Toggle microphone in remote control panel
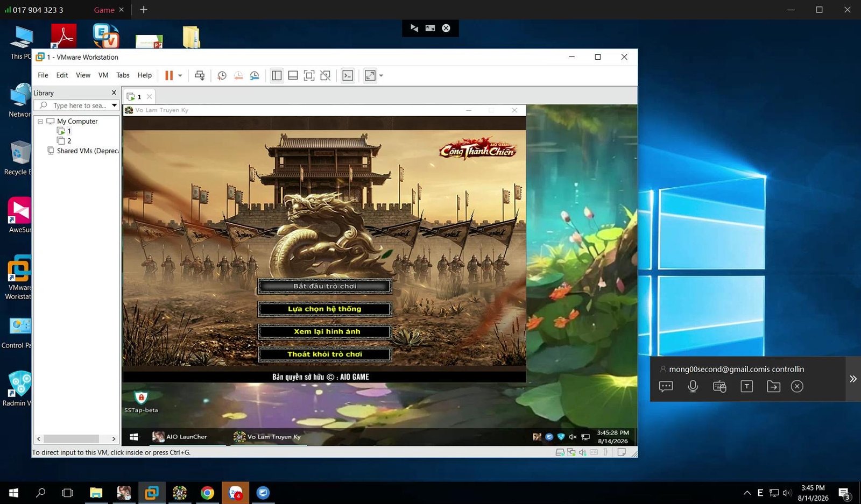The height and width of the screenshot is (504, 861). [x=693, y=386]
